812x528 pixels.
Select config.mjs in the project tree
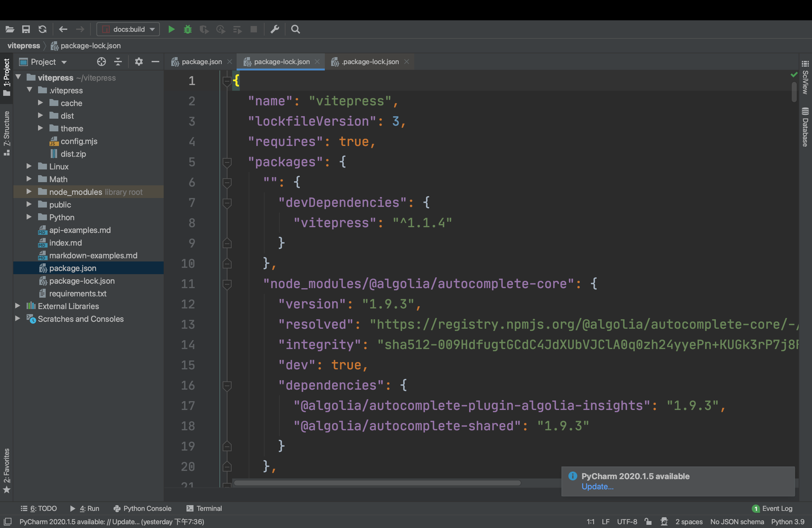coord(79,141)
